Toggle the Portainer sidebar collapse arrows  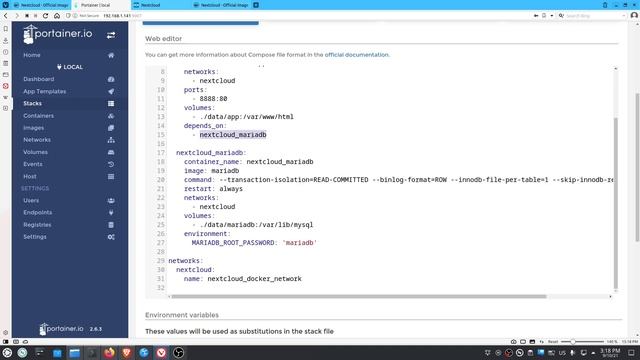coord(111,35)
